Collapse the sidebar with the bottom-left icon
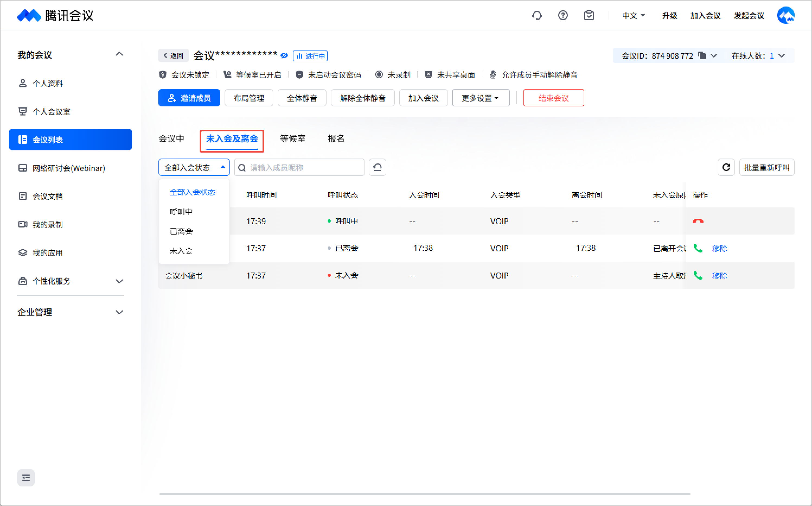 (x=26, y=478)
